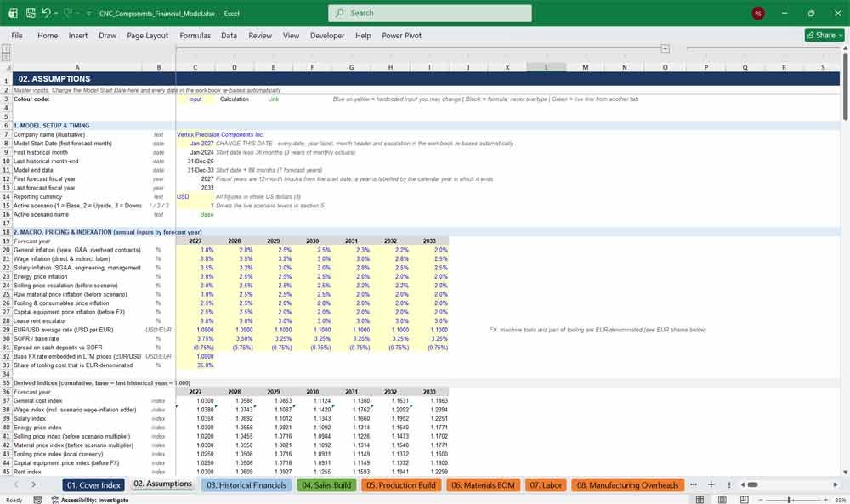Open the Help tab
This screenshot has height=504, width=850.
(x=363, y=35)
